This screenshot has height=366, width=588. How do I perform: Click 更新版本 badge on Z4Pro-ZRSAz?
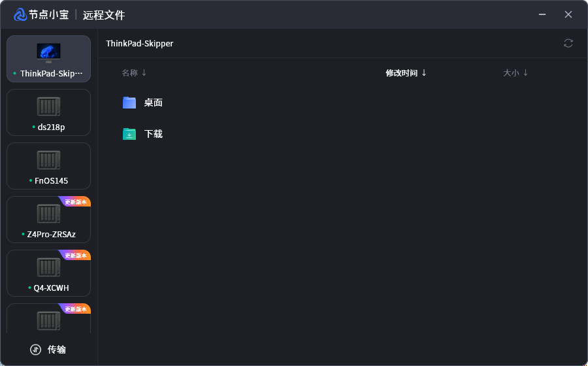pos(75,202)
